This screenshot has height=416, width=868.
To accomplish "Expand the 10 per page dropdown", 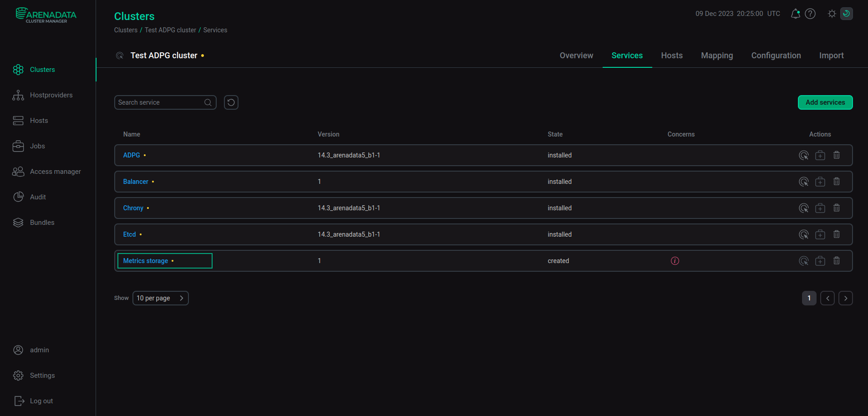I will 160,298.
